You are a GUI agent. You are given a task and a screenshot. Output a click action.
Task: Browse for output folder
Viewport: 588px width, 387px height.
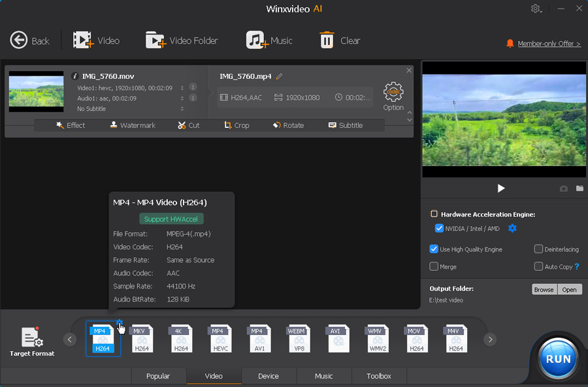544,289
